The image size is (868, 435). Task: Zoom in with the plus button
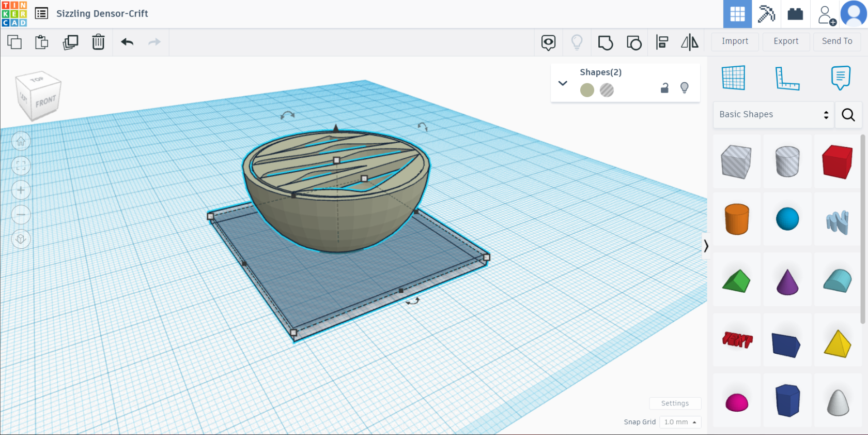point(21,190)
